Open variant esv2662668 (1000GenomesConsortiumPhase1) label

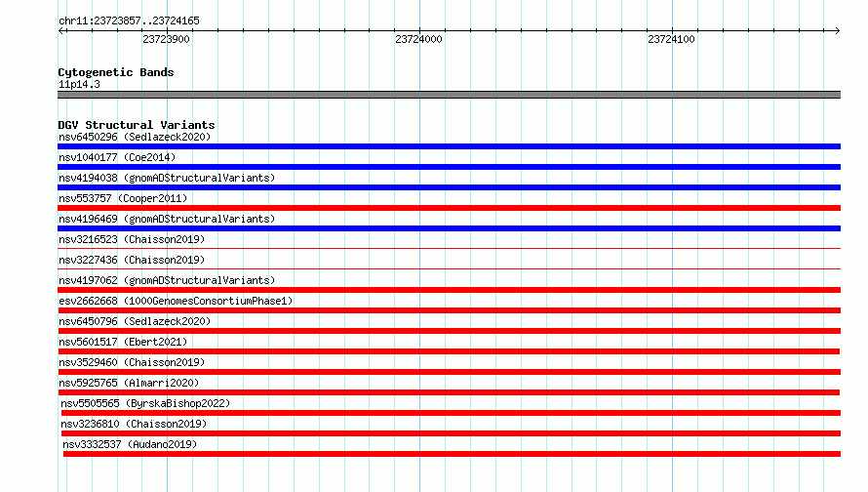point(176,301)
